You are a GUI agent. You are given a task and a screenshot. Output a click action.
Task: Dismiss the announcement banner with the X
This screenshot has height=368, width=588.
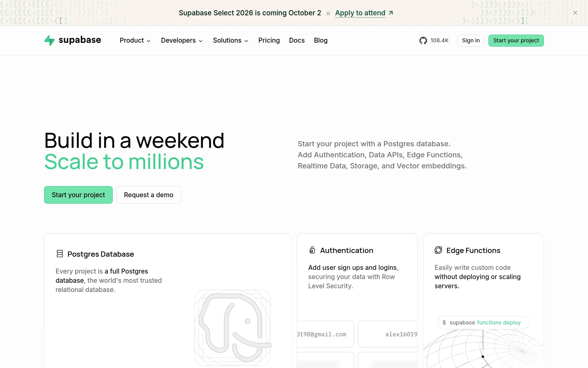(575, 13)
